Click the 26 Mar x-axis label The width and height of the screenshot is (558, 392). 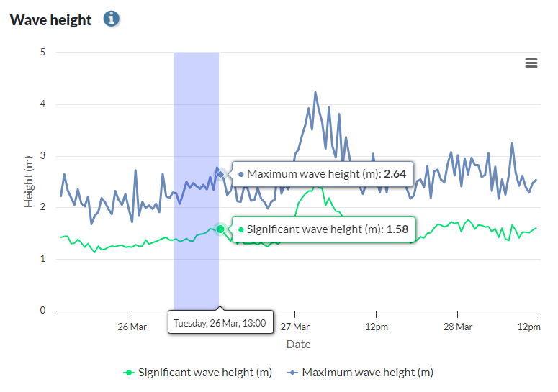[x=132, y=327]
